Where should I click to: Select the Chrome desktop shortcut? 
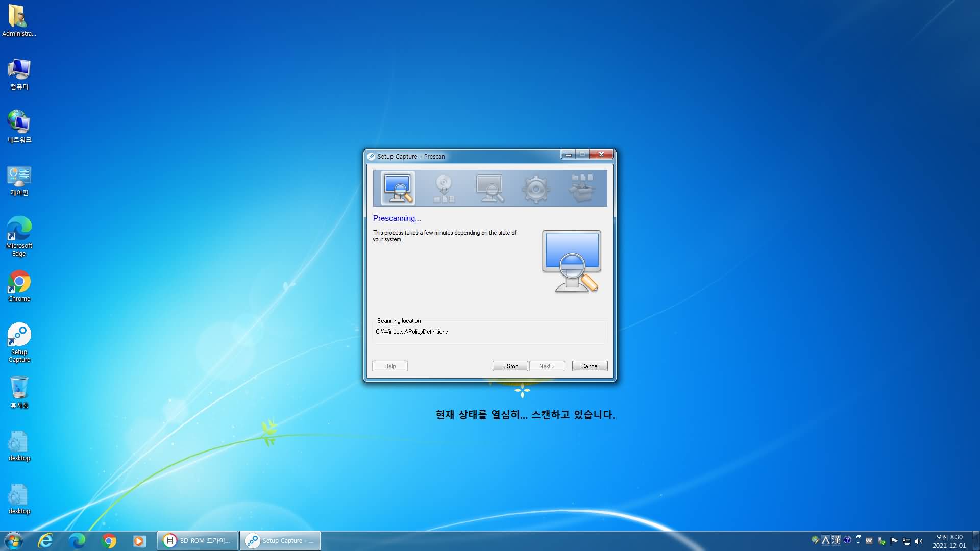tap(19, 286)
